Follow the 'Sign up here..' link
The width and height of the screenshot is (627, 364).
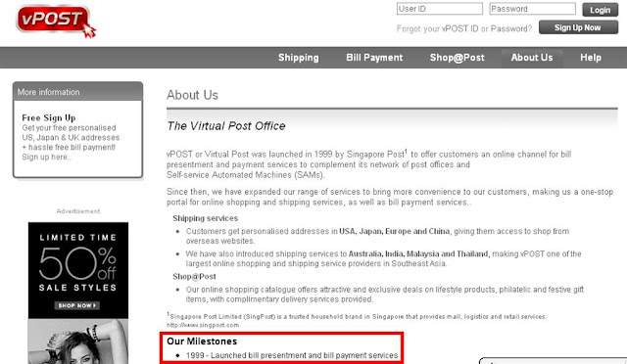pyautogui.click(x=46, y=157)
